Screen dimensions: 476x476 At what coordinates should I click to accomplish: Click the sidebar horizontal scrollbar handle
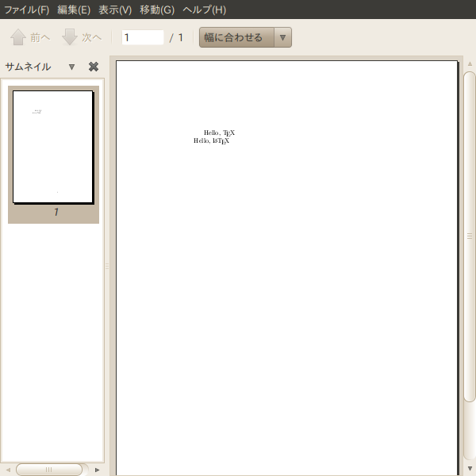coord(49,470)
